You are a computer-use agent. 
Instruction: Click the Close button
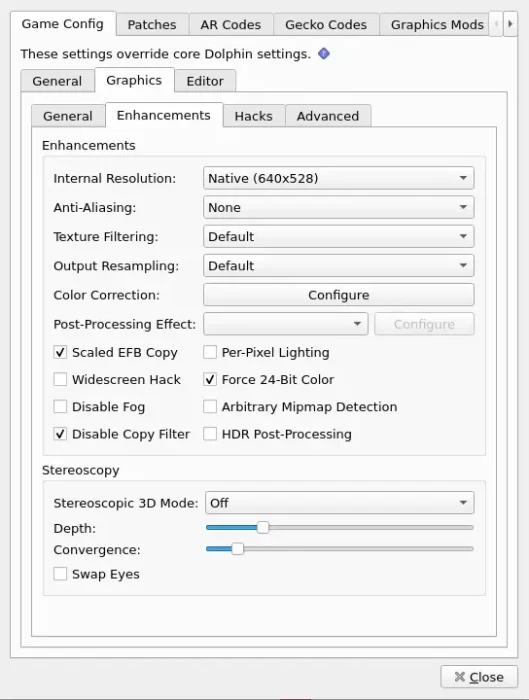click(x=479, y=677)
